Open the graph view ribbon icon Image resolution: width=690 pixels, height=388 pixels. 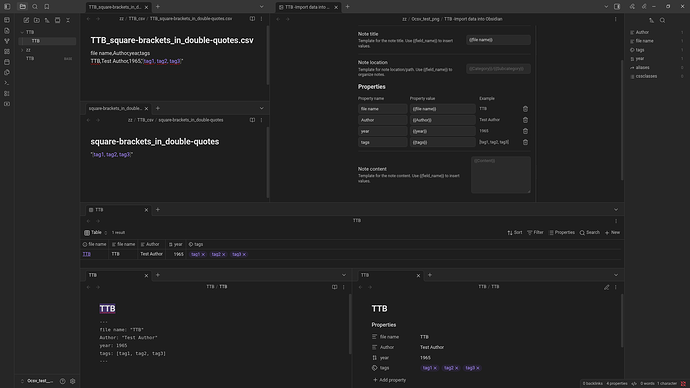click(x=7, y=41)
